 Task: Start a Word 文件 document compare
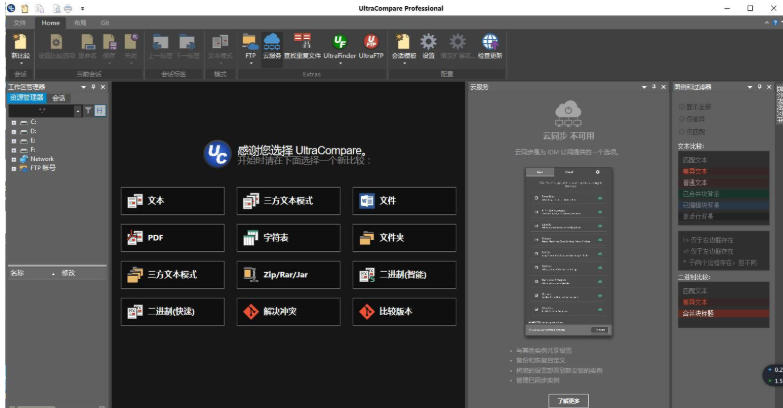(x=404, y=201)
